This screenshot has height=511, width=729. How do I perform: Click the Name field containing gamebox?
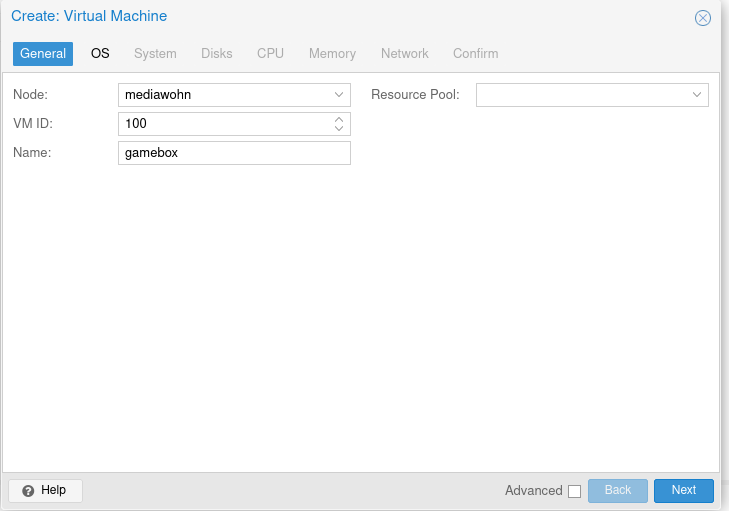click(x=234, y=153)
